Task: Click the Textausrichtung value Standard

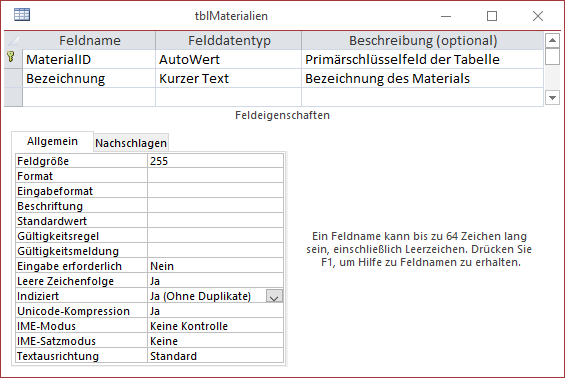Action: tap(215, 356)
